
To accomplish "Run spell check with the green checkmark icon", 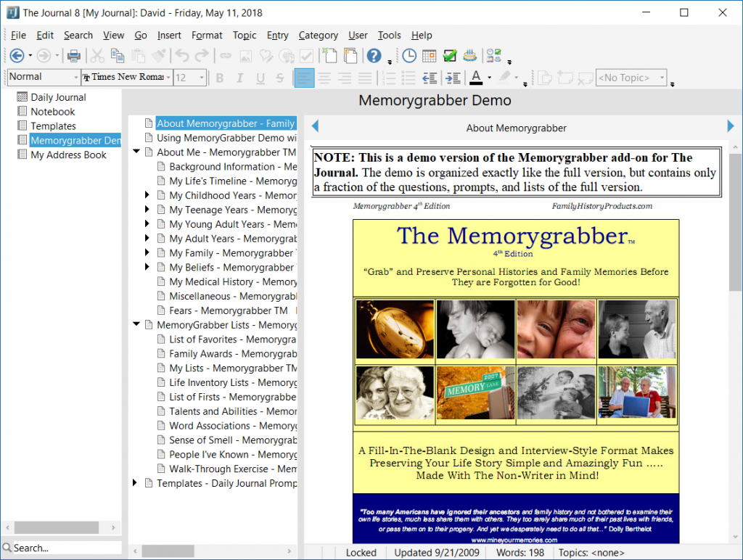I will (x=450, y=56).
